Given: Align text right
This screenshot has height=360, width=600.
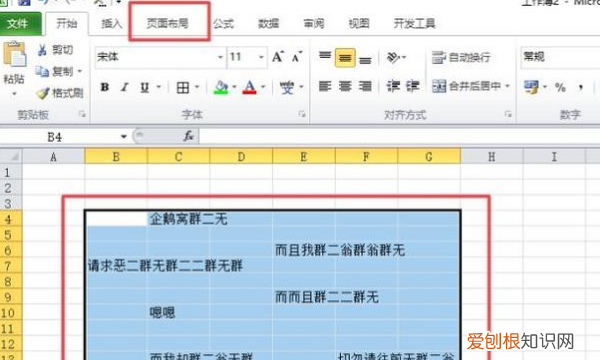Looking at the screenshot, I should [365, 86].
